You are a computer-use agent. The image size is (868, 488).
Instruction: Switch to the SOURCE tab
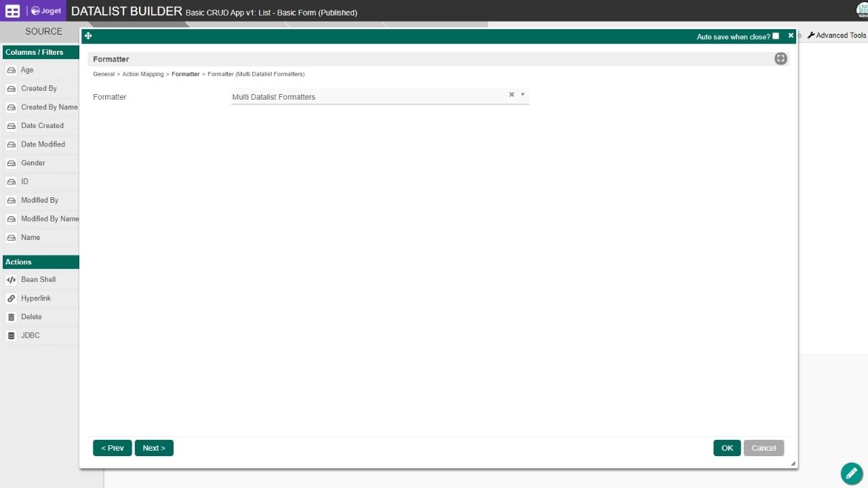coord(43,31)
